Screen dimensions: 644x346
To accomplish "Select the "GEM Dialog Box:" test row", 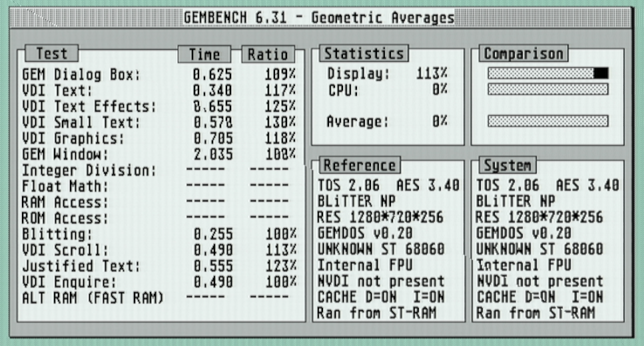I will (159, 75).
